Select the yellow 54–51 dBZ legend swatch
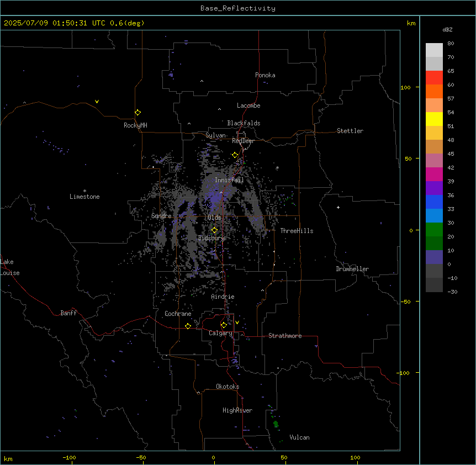The width and height of the screenshot is (476, 465). click(x=434, y=119)
